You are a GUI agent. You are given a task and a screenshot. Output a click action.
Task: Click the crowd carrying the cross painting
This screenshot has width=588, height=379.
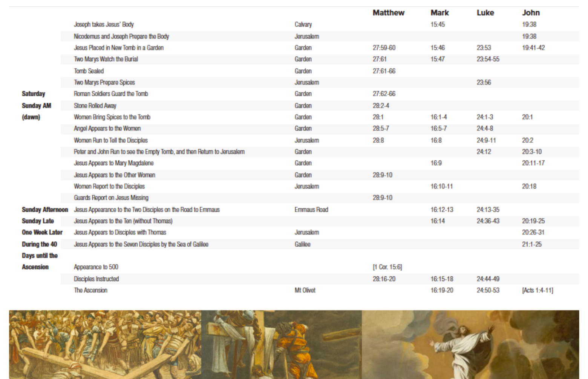pos(105,344)
